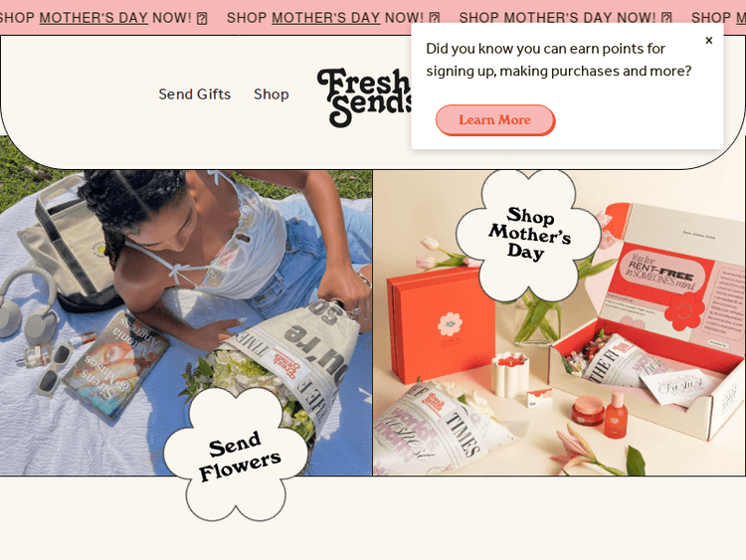The height and width of the screenshot is (560, 746).
Task: Open the Shop menu item
Action: (272, 94)
